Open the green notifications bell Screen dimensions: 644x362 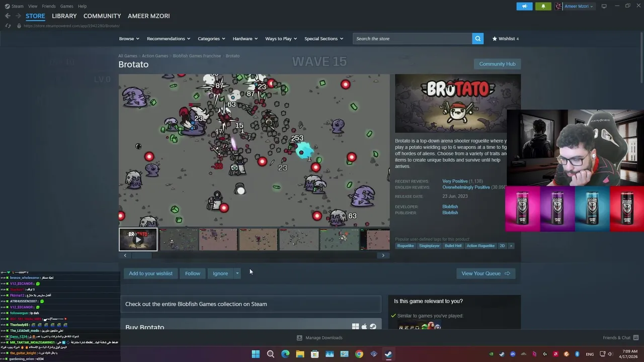(x=543, y=6)
